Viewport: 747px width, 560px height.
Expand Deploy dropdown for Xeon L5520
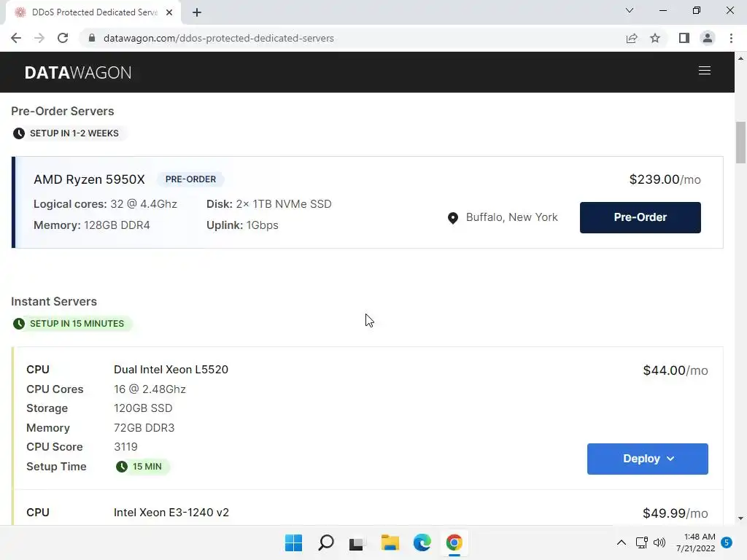tap(648, 459)
